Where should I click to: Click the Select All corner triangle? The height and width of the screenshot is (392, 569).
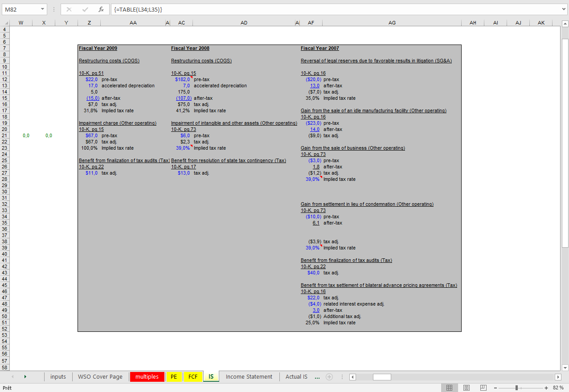[x=5, y=23]
